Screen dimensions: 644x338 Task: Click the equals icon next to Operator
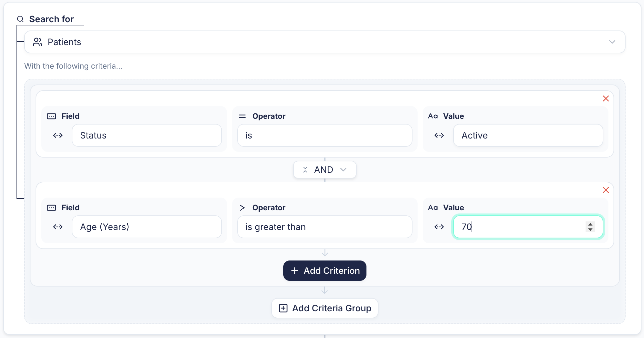(x=242, y=116)
